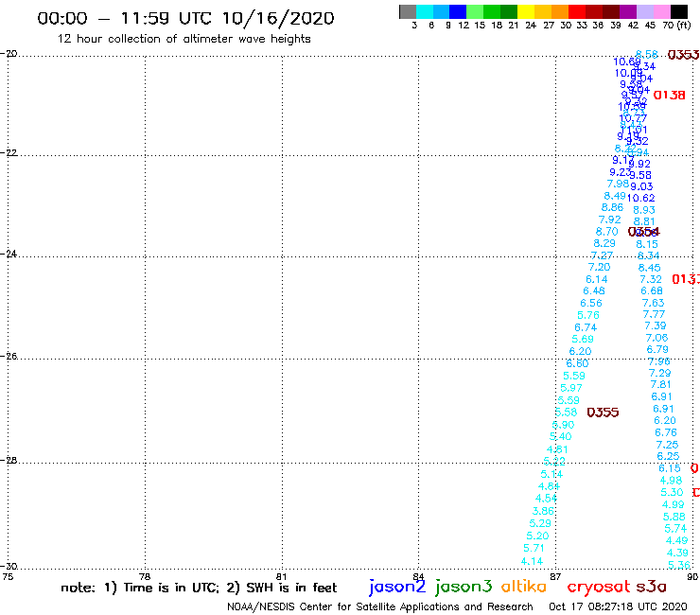Click the subtitle '12 hour collection of altimeter wave heights'

(x=184, y=39)
